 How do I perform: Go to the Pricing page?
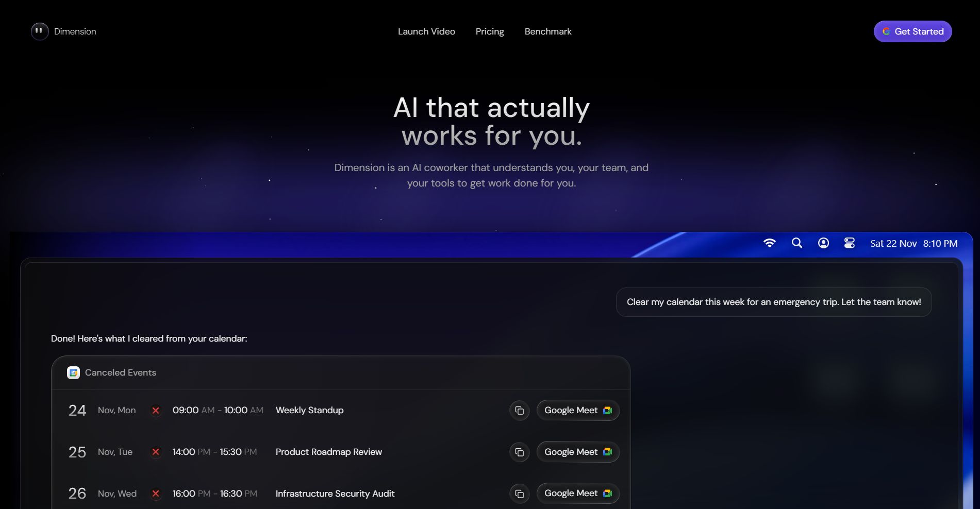tap(490, 31)
